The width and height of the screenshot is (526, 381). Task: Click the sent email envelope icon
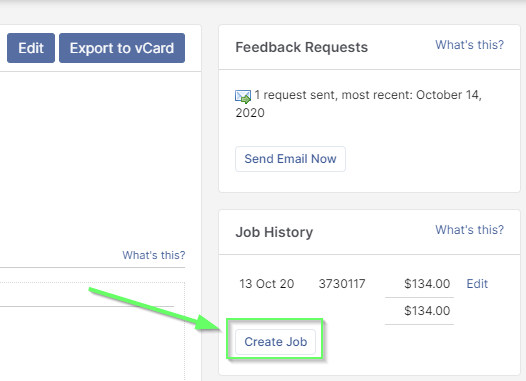pyautogui.click(x=243, y=97)
